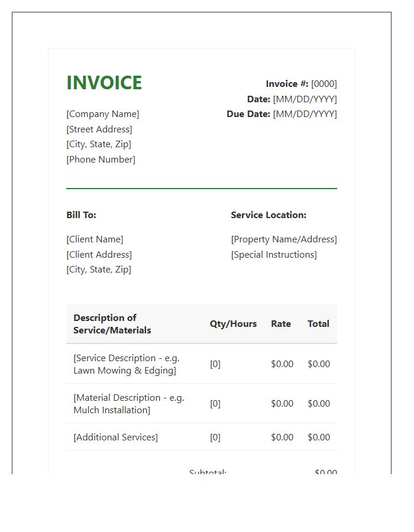The width and height of the screenshot is (414, 532).
Task: Click the Service Location: label
Action: (x=269, y=215)
